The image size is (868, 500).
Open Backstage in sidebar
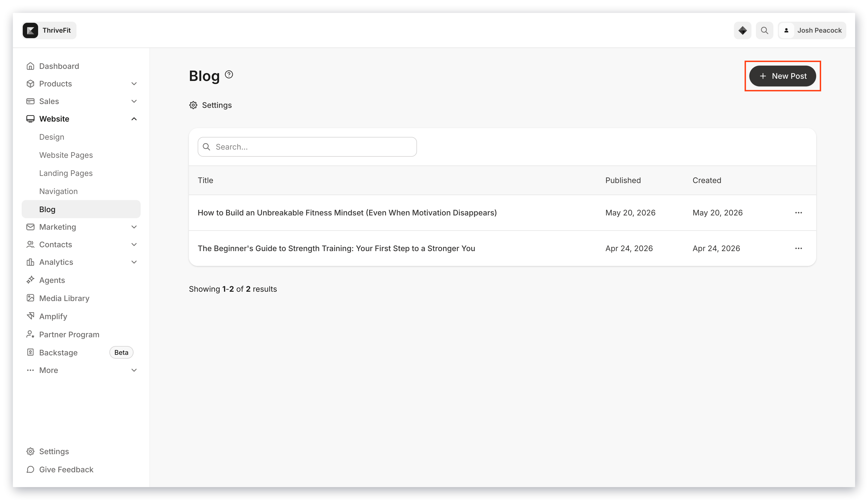(81, 352)
